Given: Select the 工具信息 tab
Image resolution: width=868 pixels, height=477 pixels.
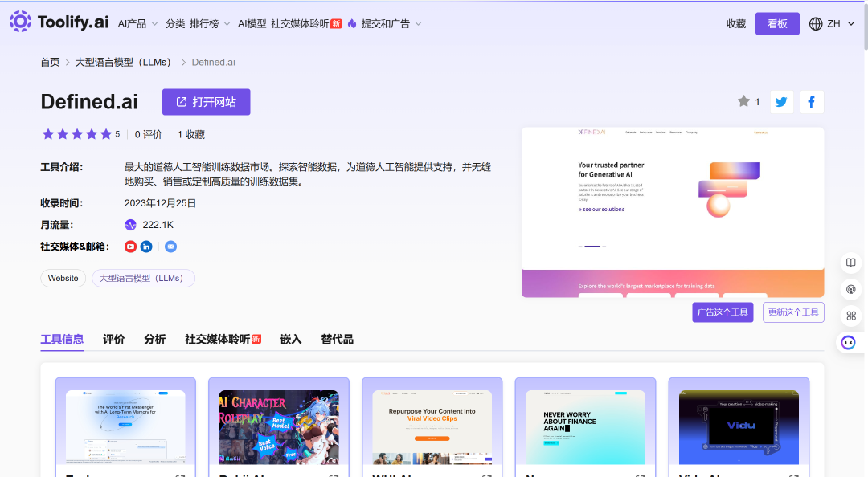Looking at the screenshot, I should point(62,339).
